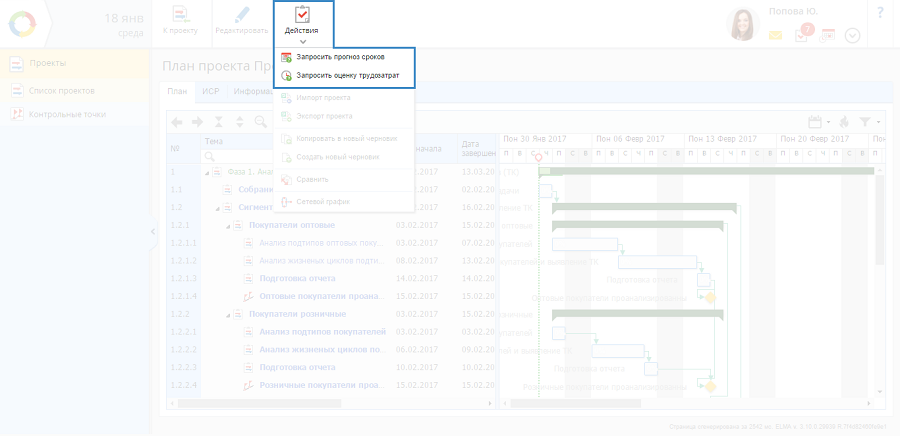
Task: Select Анализ подтипов покупателей row 1.2.2.1
Action: 331,332
